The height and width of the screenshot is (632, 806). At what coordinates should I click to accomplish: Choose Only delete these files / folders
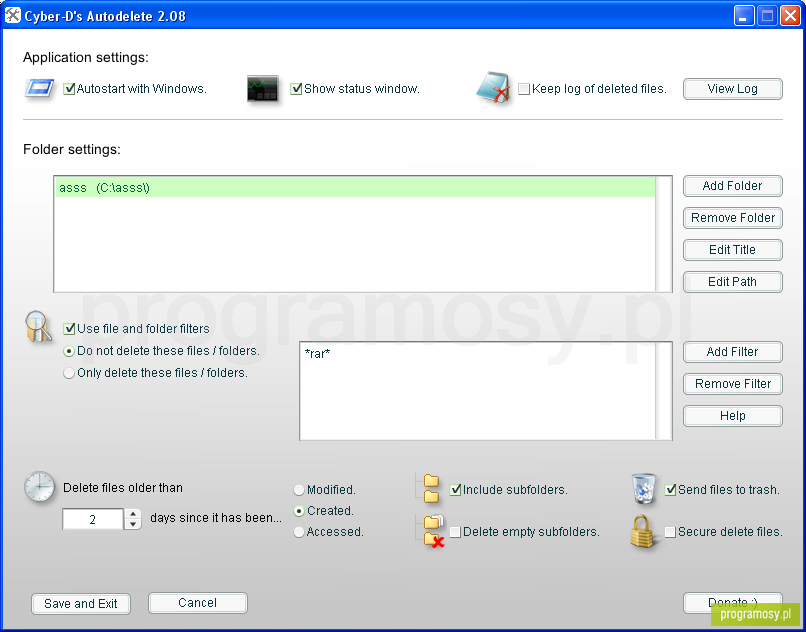tap(69, 373)
